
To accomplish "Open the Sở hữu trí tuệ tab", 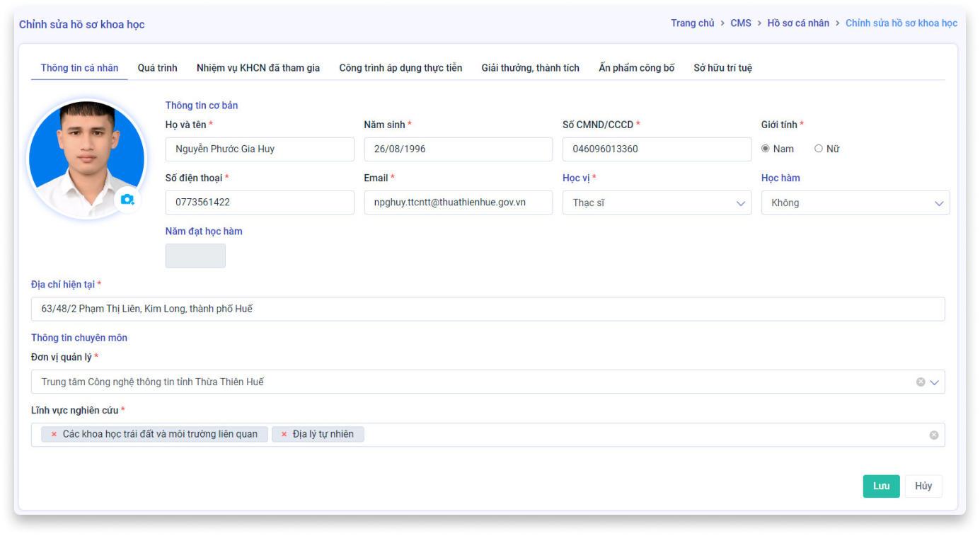I will 722,68.
